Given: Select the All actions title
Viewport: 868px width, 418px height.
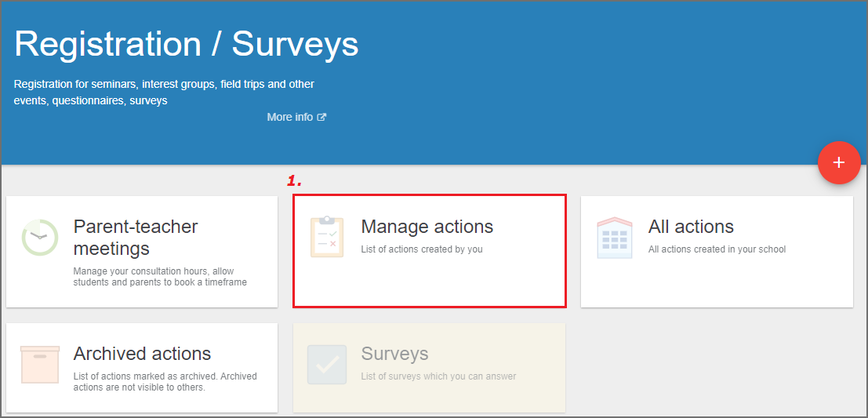Looking at the screenshot, I should 691,227.
